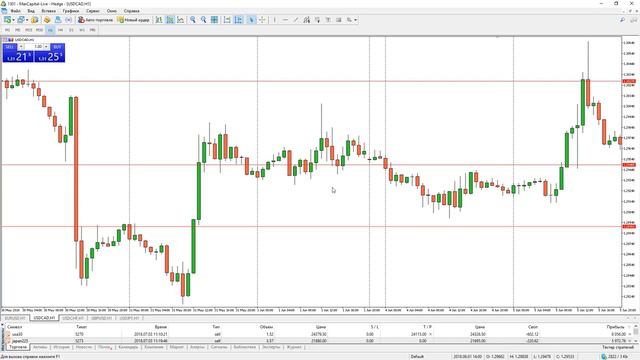The height and width of the screenshot is (360, 640).
Task: Tile chart windows with grid icon
Action: 214,20
